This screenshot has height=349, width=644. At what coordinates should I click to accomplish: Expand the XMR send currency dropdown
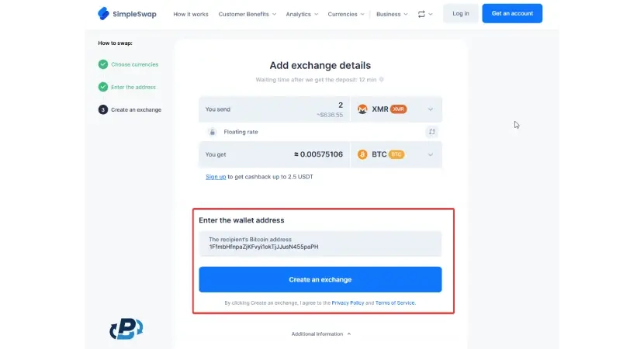click(431, 109)
